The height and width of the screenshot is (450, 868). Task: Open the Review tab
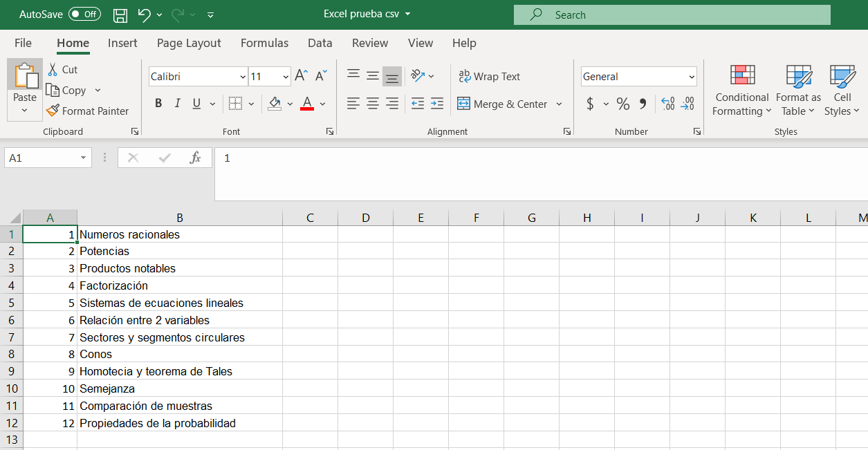click(x=370, y=43)
